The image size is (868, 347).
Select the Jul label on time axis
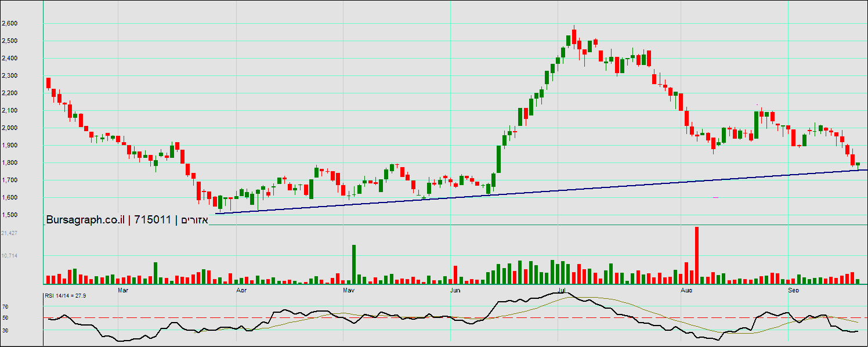[x=562, y=289]
